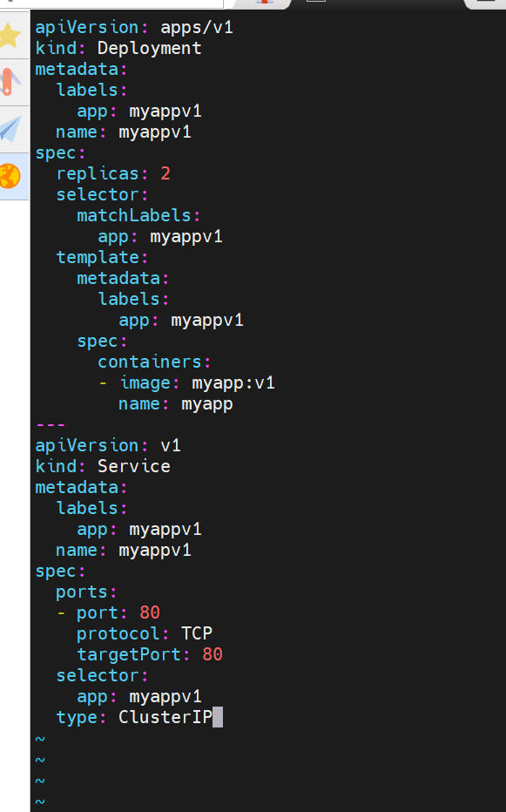Click the 'image: myapp:v1' line
The height and width of the screenshot is (812, 506).
(186, 382)
